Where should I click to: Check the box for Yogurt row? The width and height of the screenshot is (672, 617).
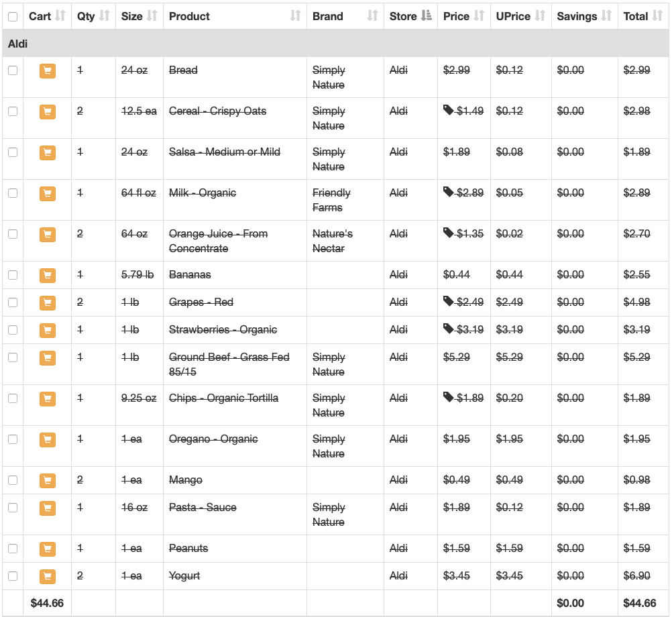click(13, 576)
